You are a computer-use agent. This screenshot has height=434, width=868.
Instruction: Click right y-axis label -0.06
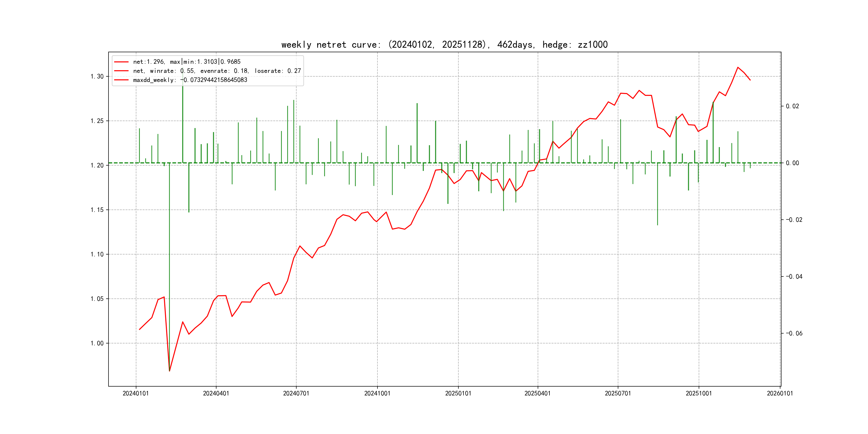coord(794,333)
